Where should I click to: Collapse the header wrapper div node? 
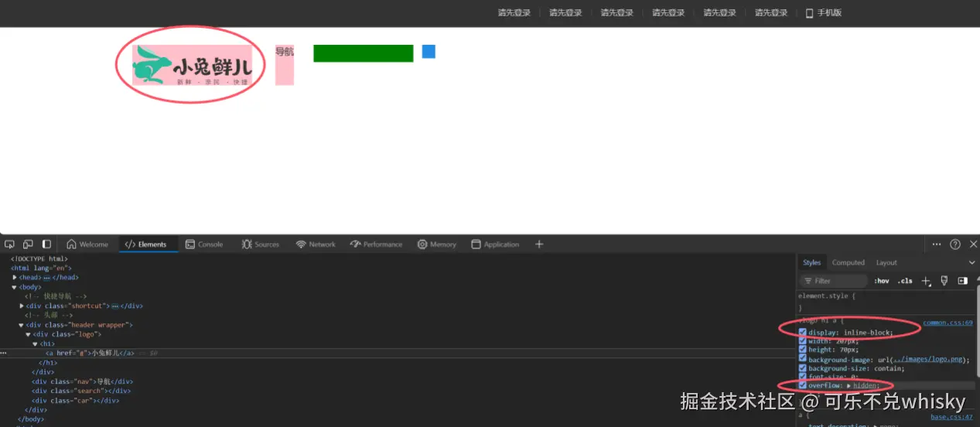pyautogui.click(x=22, y=325)
